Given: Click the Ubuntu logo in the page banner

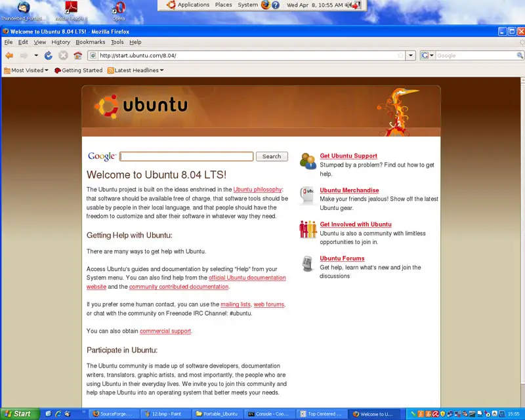Looking at the screenshot, I should coord(141,106).
